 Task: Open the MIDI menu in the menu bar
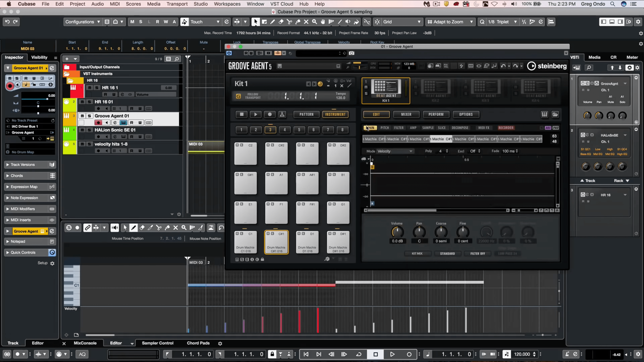point(115,4)
